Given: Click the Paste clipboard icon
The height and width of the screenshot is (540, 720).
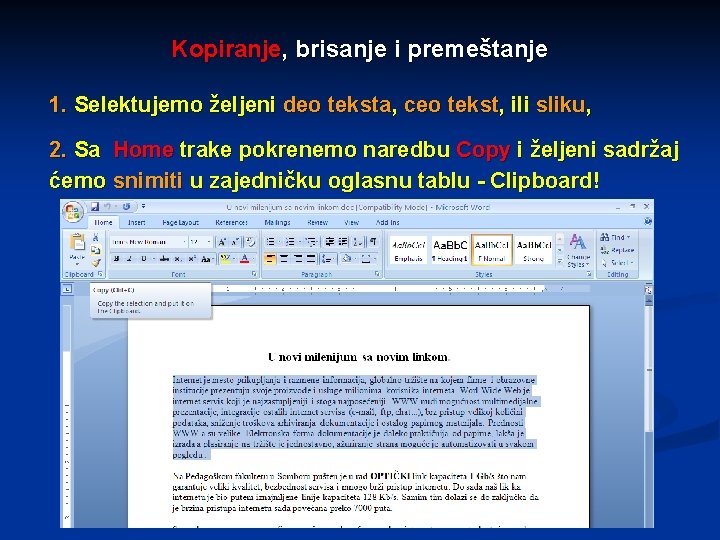Looking at the screenshot, I should tap(77, 242).
